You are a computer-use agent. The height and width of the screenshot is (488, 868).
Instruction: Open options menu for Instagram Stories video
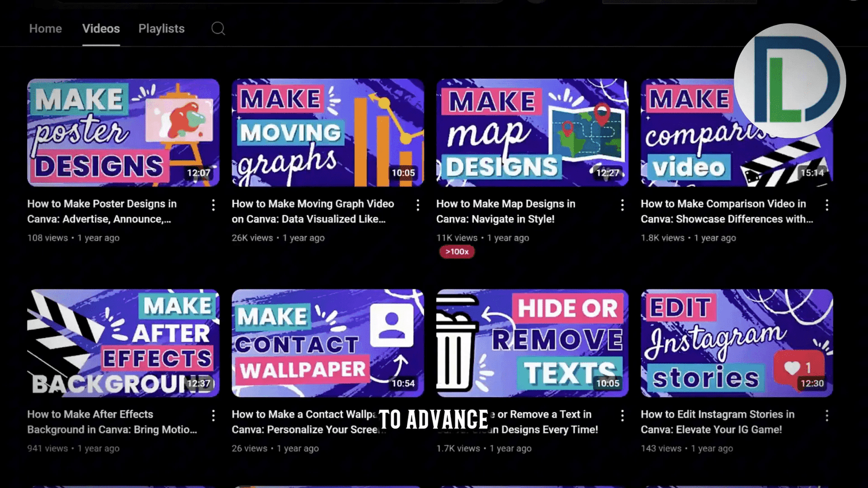(x=827, y=415)
